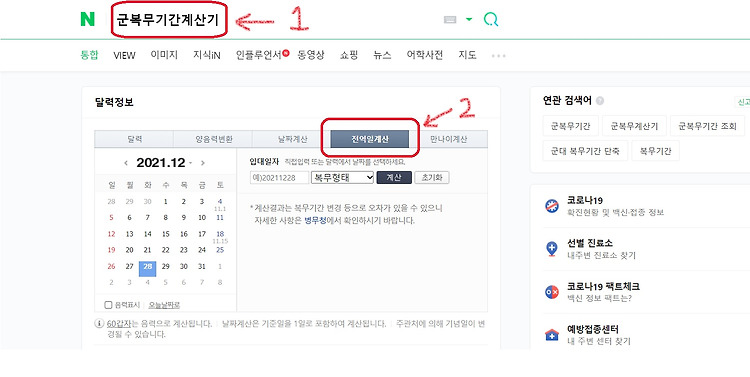
Task: Select the 동영상 search tab
Action: tap(311, 55)
